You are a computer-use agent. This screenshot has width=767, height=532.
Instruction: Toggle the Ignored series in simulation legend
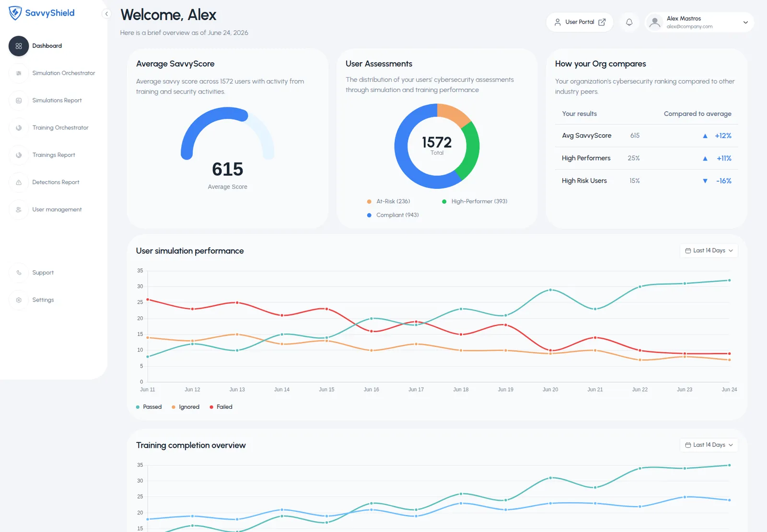[185, 407]
